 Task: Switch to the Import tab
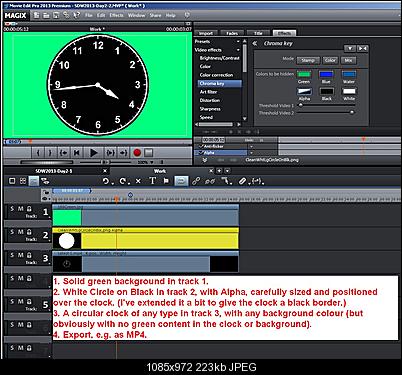(206, 33)
